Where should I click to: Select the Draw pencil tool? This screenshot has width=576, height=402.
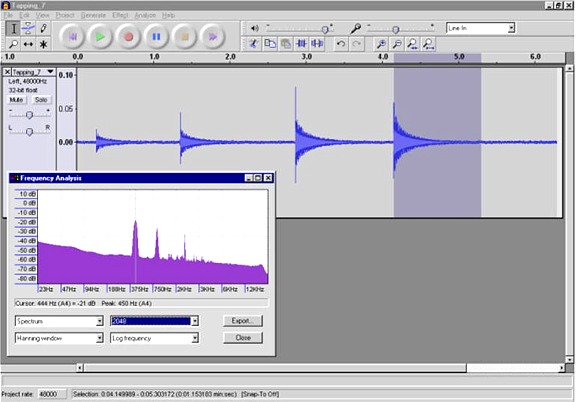pos(43,29)
